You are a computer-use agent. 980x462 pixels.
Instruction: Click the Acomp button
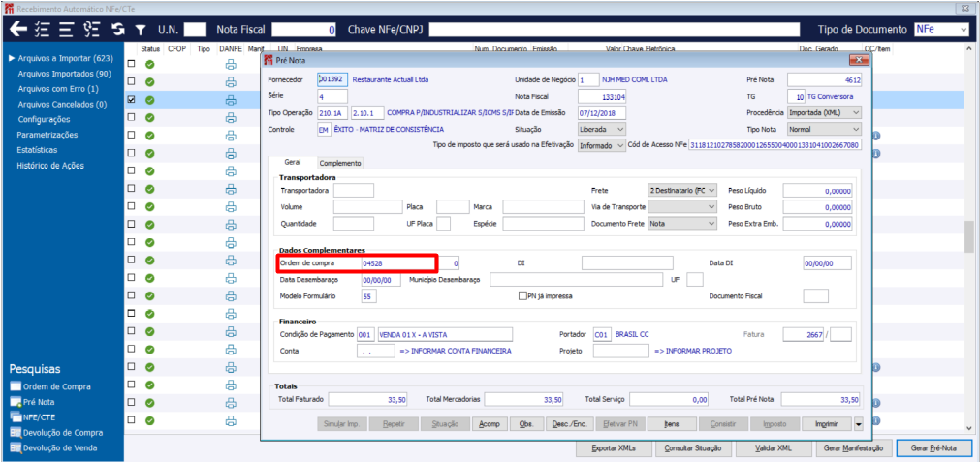tap(490, 424)
